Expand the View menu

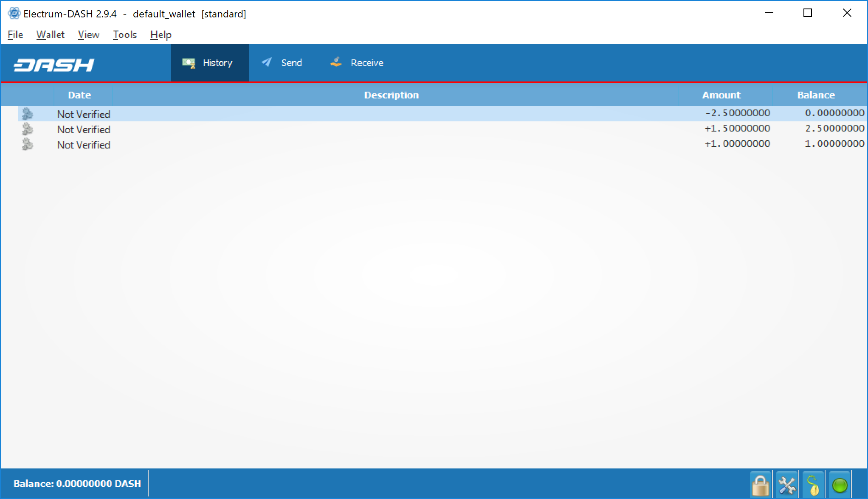(x=88, y=35)
